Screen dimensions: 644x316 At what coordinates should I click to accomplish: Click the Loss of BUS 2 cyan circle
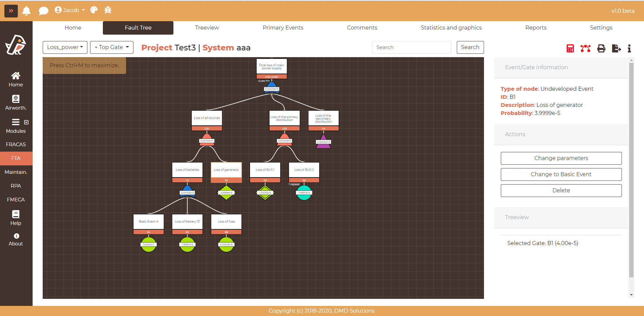point(304,193)
